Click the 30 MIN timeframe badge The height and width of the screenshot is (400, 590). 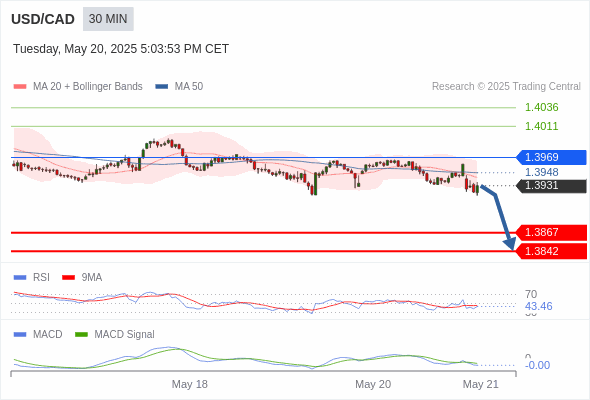pos(108,19)
